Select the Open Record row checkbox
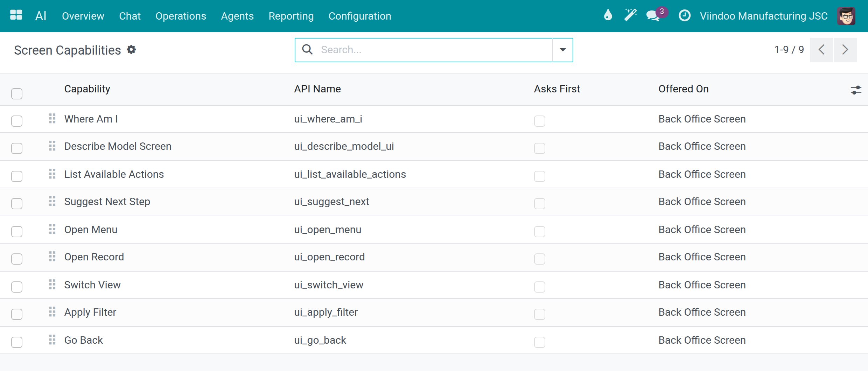 click(x=17, y=259)
